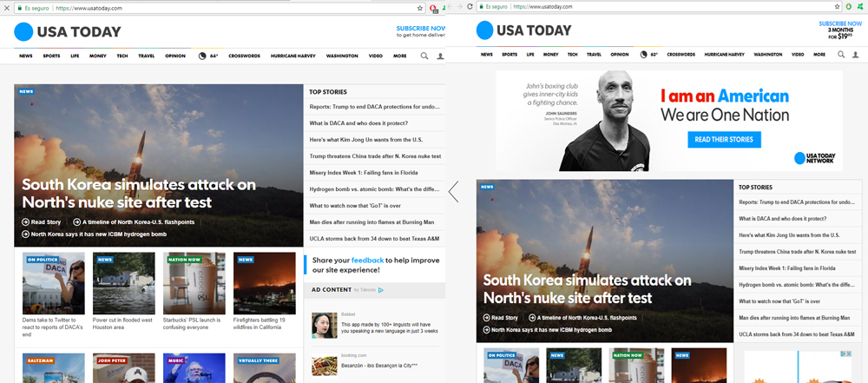Click the previous-slide arrow beside the top stories list
Viewport: 868px width, 383px height.
click(x=453, y=192)
